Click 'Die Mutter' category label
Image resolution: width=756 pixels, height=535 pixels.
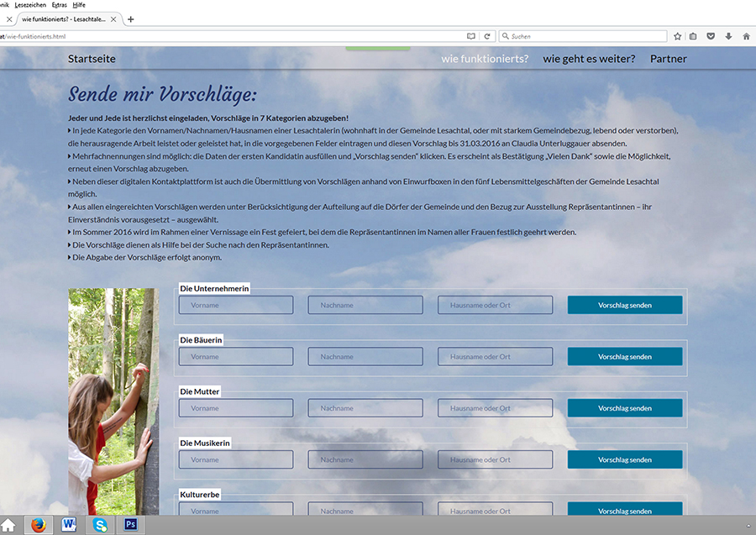[x=200, y=391]
